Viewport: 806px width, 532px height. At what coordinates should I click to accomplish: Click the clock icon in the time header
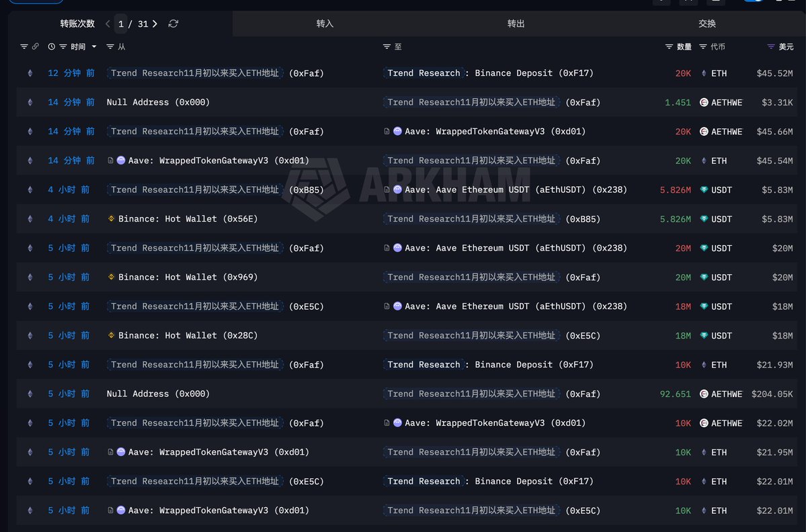tap(52, 46)
